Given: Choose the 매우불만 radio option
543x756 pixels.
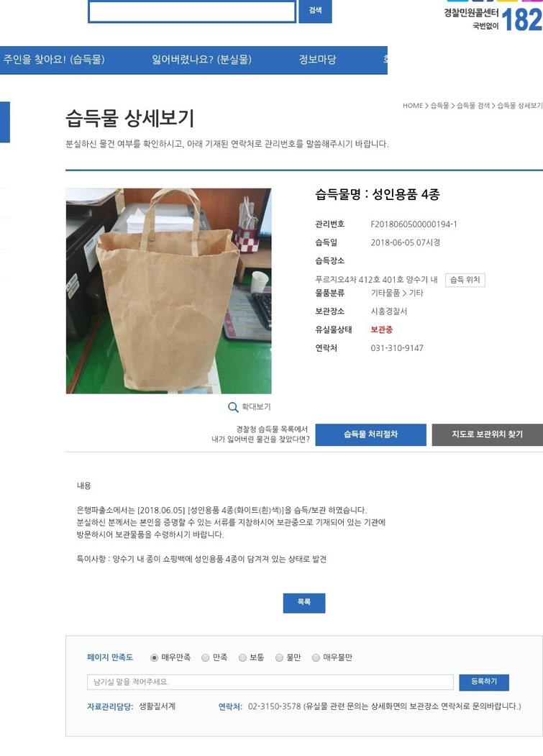Looking at the screenshot, I should click(x=316, y=657).
